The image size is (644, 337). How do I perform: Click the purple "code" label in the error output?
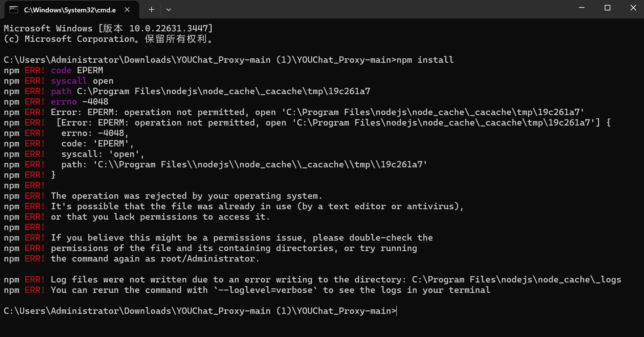pyautogui.click(x=61, y=70)
